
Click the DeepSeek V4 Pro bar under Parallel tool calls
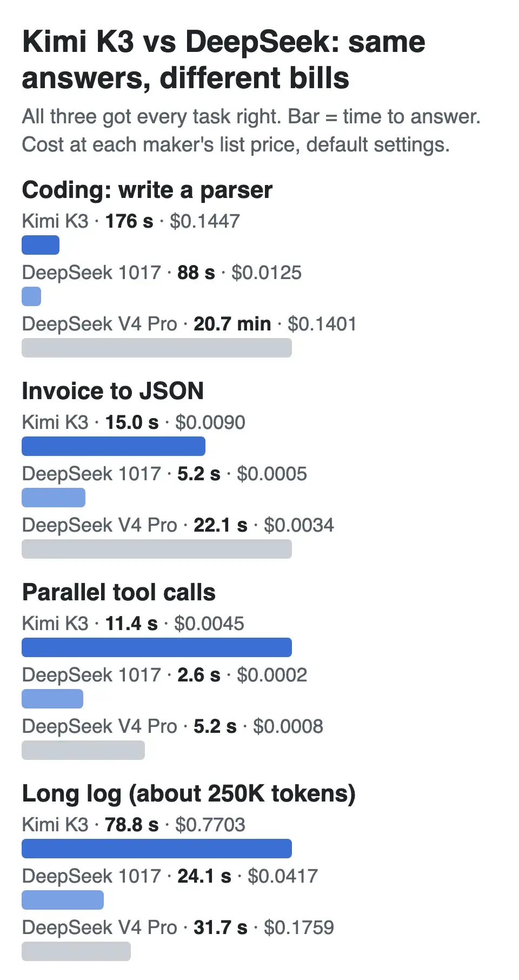tap(83, 750)
